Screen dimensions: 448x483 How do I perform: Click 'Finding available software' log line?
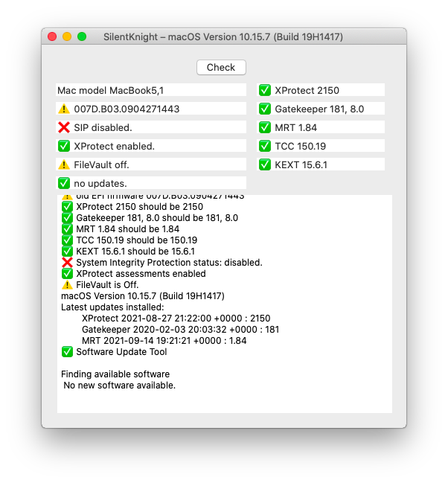115,374
